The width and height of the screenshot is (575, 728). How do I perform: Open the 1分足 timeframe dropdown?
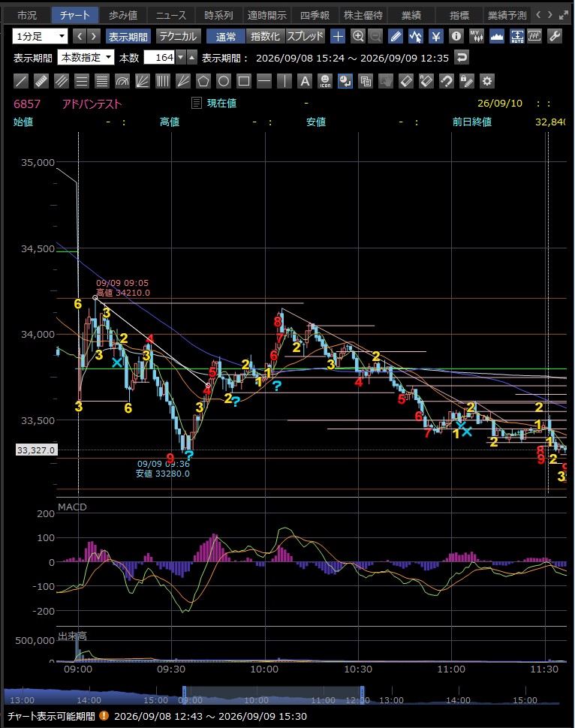point(40,36)
